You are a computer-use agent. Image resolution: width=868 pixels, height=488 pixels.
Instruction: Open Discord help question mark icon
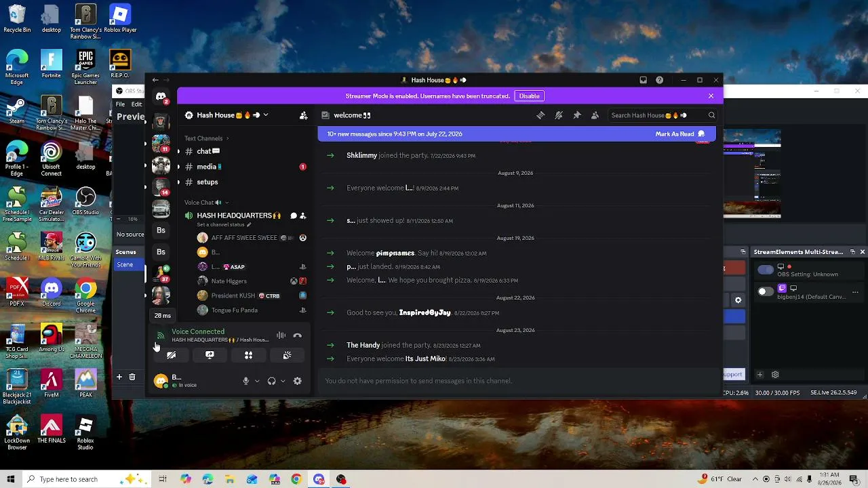click(x=660, y=80)
